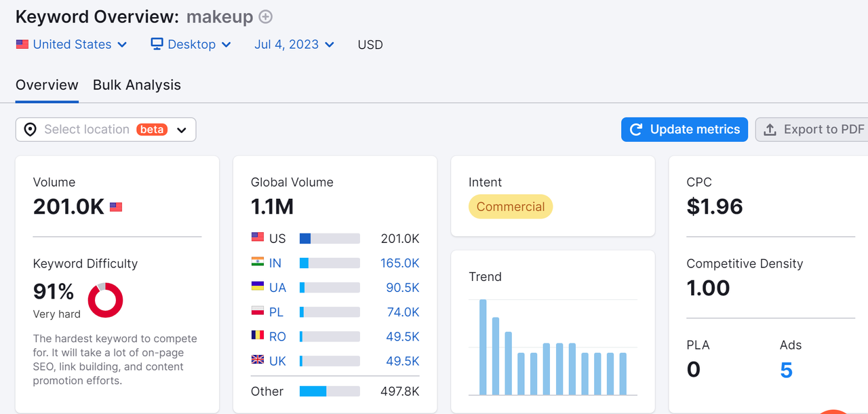This screenshot has width=868, height=414.
Task: Click the desktop monitor icon
Action: click(x=157, y=44)
